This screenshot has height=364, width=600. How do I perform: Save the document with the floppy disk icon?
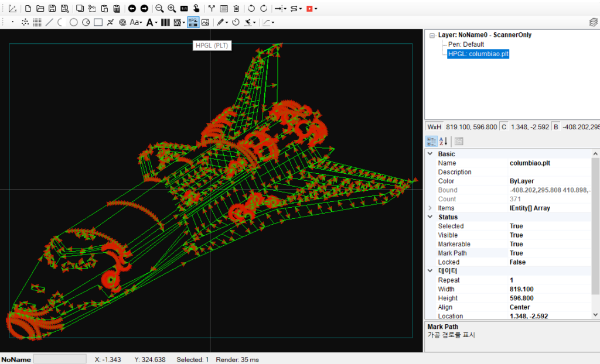(52, 8)
